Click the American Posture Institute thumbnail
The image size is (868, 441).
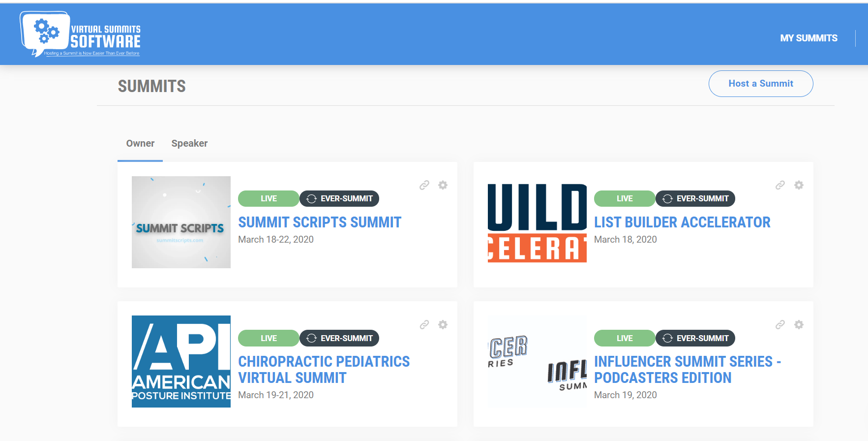[181, 361]
